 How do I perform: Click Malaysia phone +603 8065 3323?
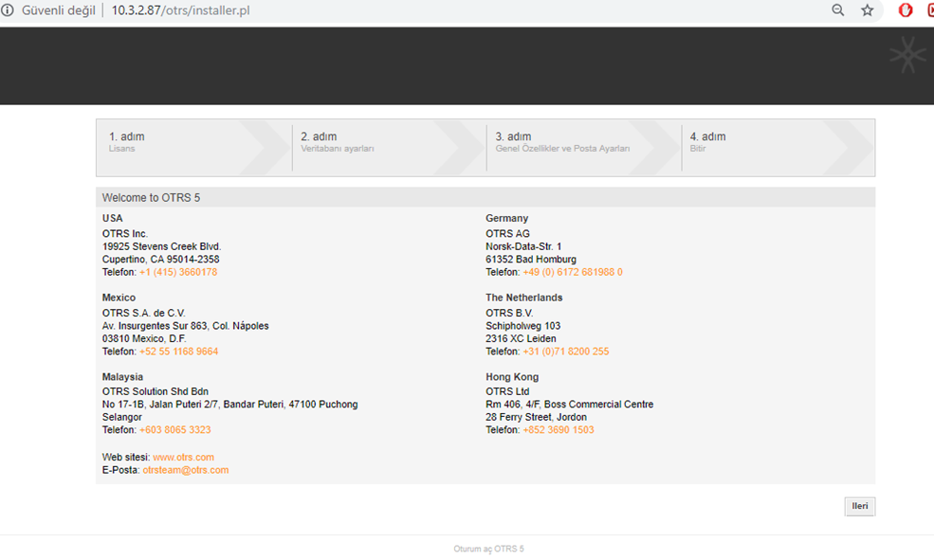(175, 429)
